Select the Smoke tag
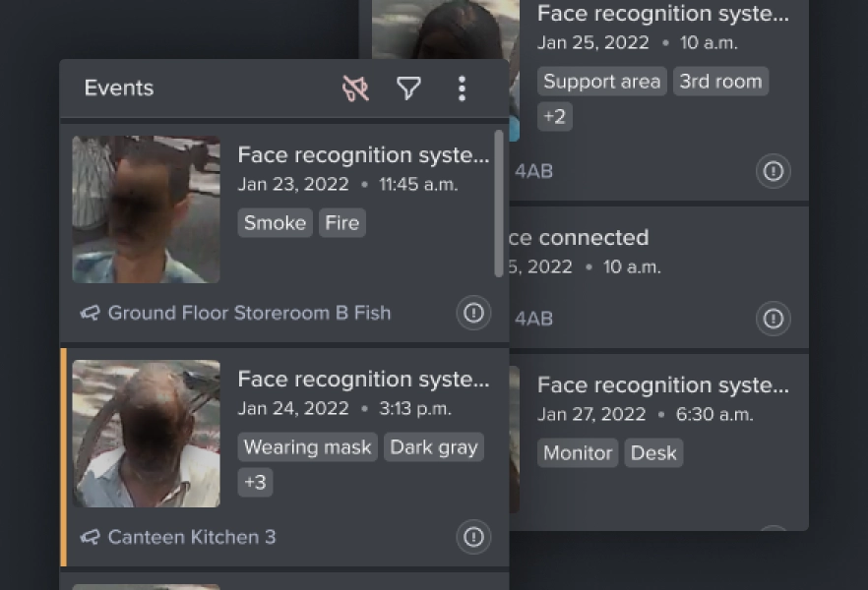This screenshot has width=868, height=590. click(276, 223)
